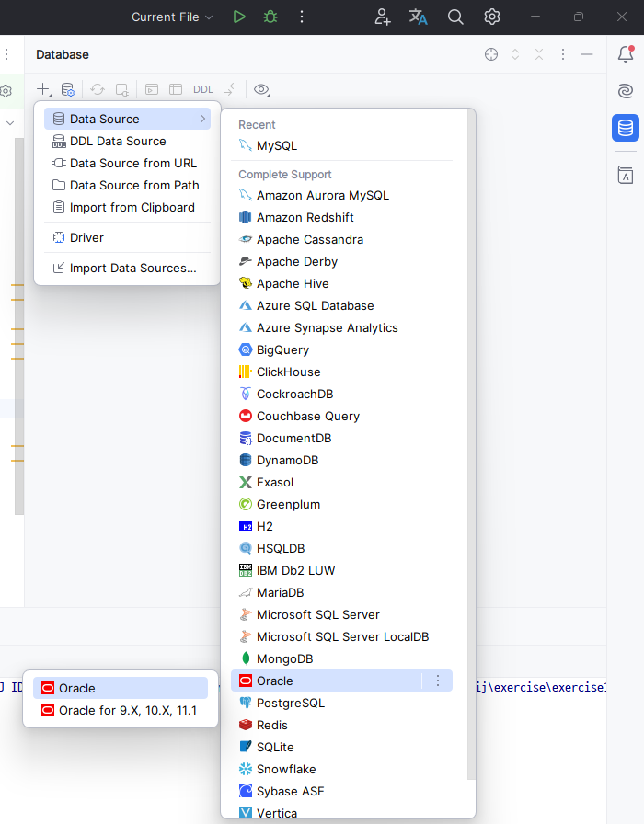The height and width of the screenshot is (824, 644).
Task: Select the Driver menu entry
Action: pyautogui.click(x=127, y=237)
